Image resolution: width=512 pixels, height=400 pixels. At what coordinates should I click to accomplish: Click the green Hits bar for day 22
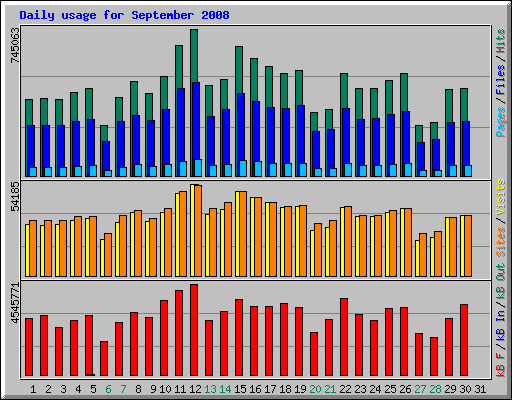click(344, 91)
